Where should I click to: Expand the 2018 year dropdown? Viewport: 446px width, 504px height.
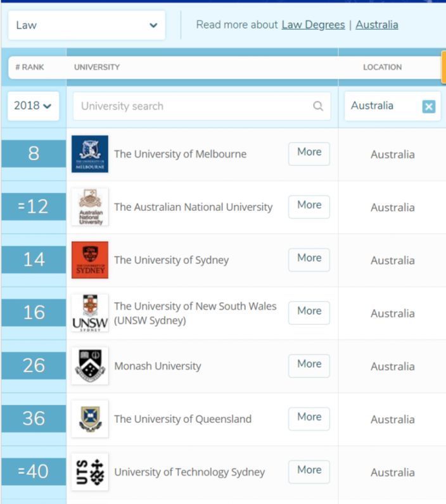tap(33, 106)
